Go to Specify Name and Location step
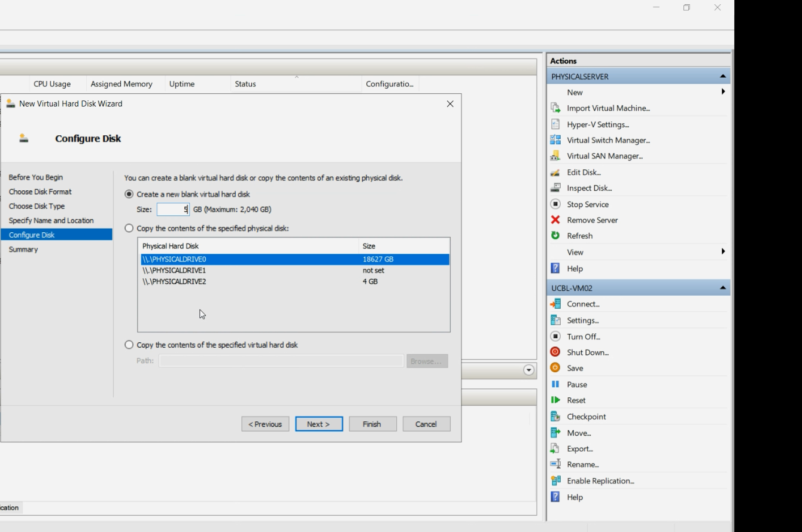 pyautogui.click(x=51, y=220)
